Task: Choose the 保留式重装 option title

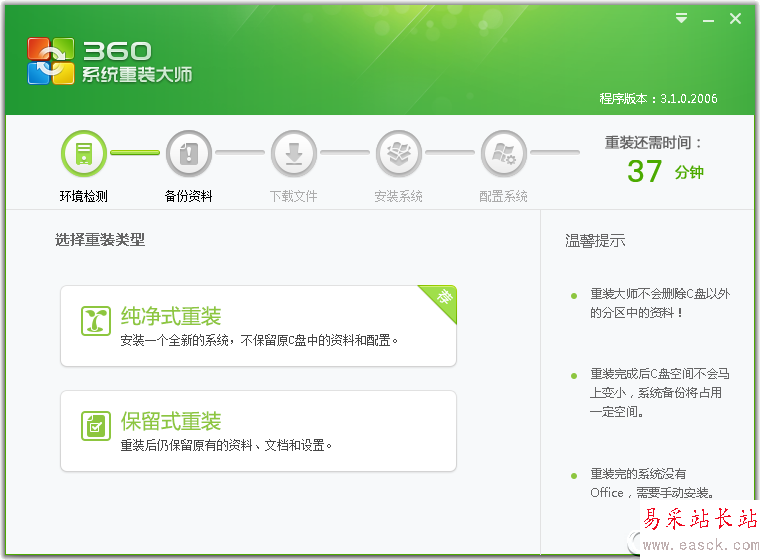Action: (171, 421)
